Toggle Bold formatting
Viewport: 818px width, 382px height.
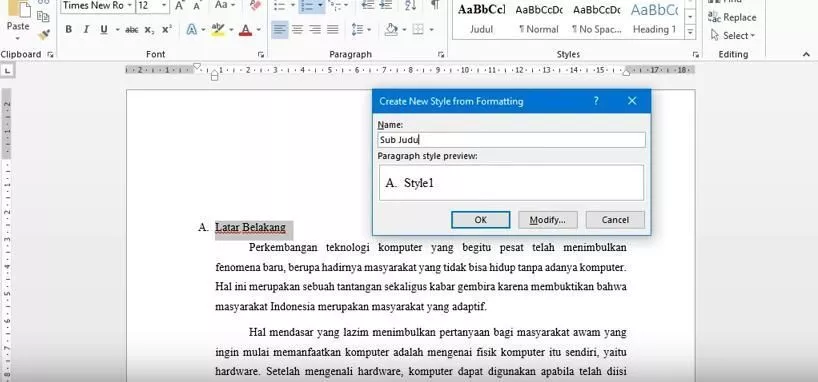(68, 30)
